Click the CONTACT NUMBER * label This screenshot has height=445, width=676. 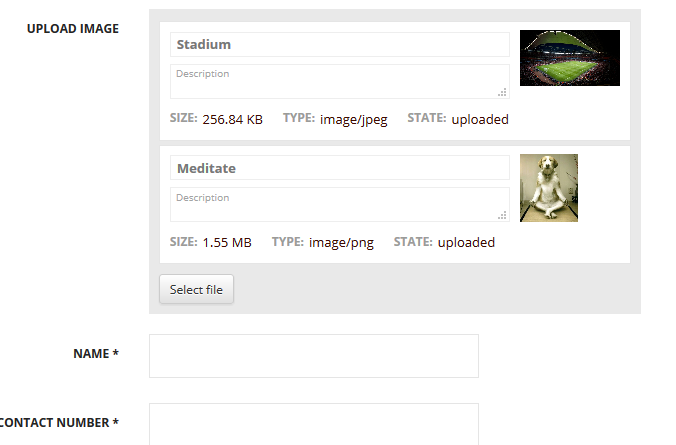57,422
